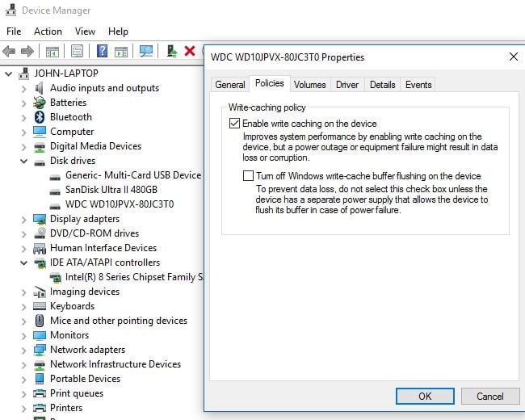Image resolution: width=525 pixels, height=420 pixels.
Task: Switch to the Events tab
Action: (x=418, y=84)
